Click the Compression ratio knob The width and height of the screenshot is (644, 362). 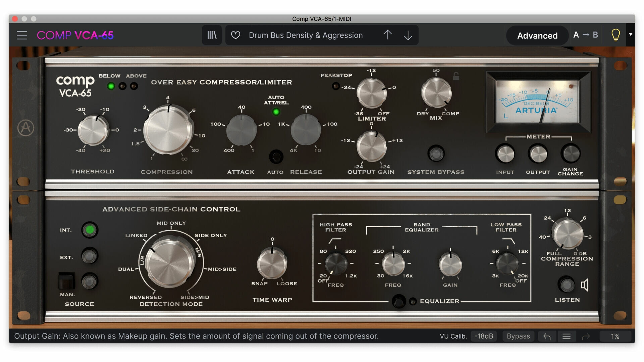168,130
